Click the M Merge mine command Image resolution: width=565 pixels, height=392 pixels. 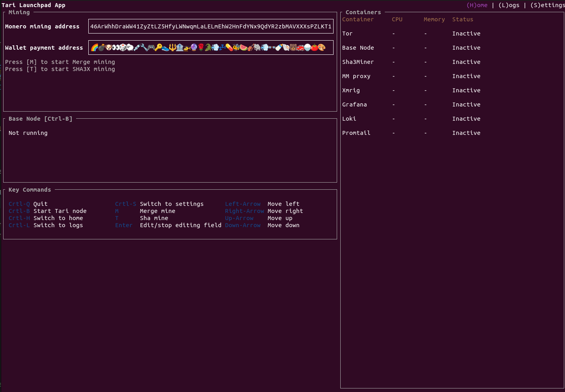pyautogui.click(x=145, y=211)
